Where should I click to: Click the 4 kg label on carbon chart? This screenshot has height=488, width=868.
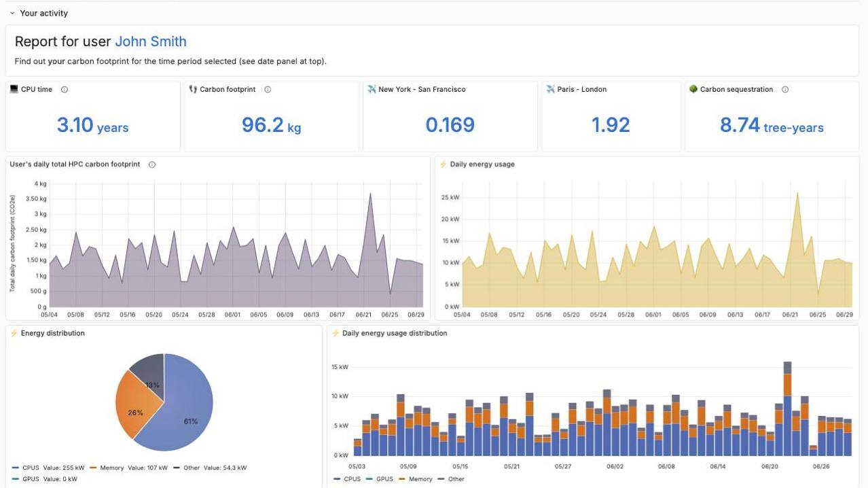tap(39, 184)
